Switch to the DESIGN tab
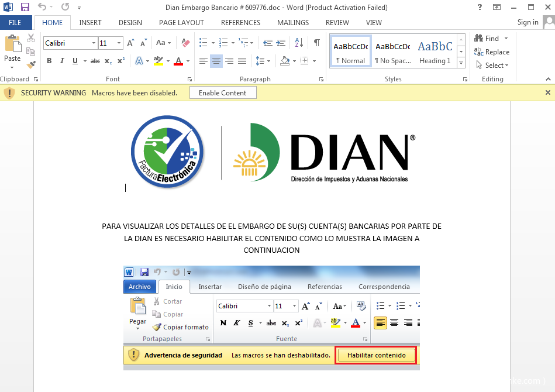555x392 pixels. (x=130, y=23)
